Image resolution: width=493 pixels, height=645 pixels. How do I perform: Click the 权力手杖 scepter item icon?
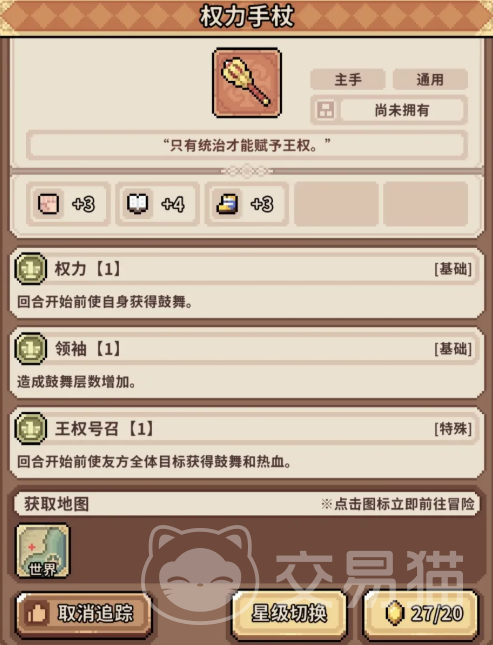click(x=246, y=83)
